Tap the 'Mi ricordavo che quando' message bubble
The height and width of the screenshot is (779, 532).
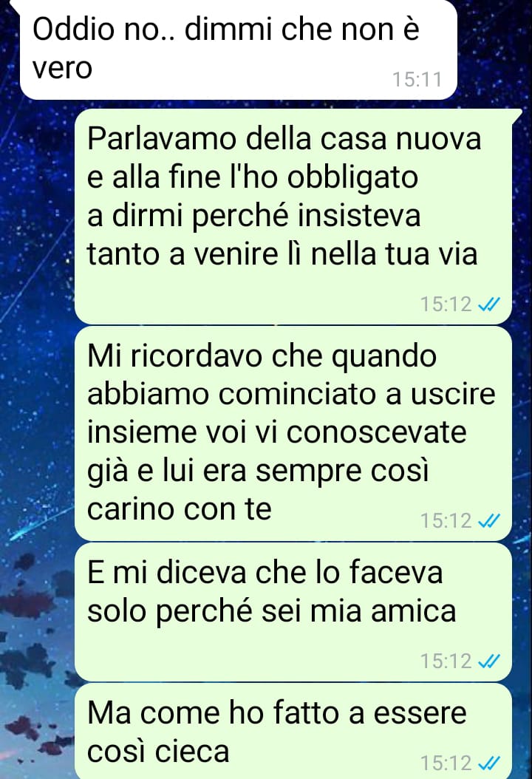(x=293, y=433)
